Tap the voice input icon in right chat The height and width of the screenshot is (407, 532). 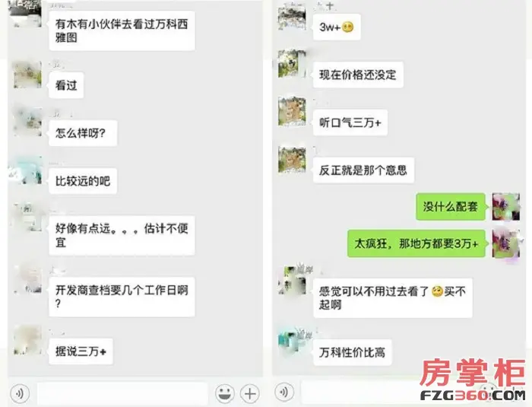coord(284,392)
